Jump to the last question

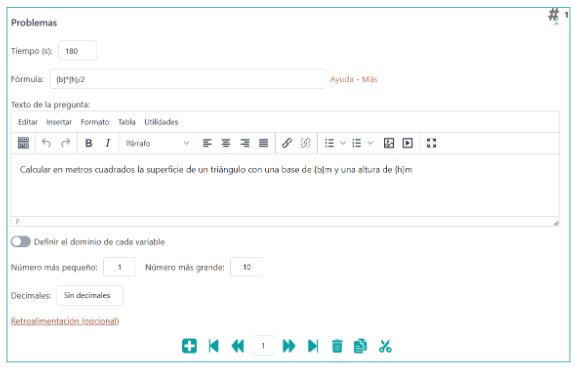(x=313, y=346)
